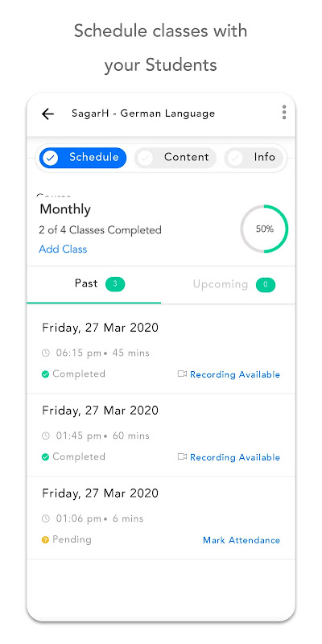Image resolution: width=322 pixels, height=644 pixels.
Task: Open the three-dot overflow menu
Action: 284,113
